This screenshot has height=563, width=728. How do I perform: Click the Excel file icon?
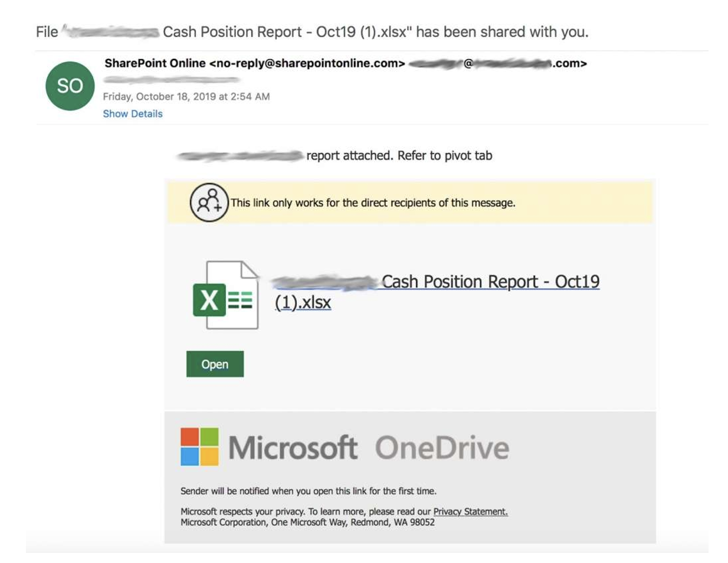(225, 295)
